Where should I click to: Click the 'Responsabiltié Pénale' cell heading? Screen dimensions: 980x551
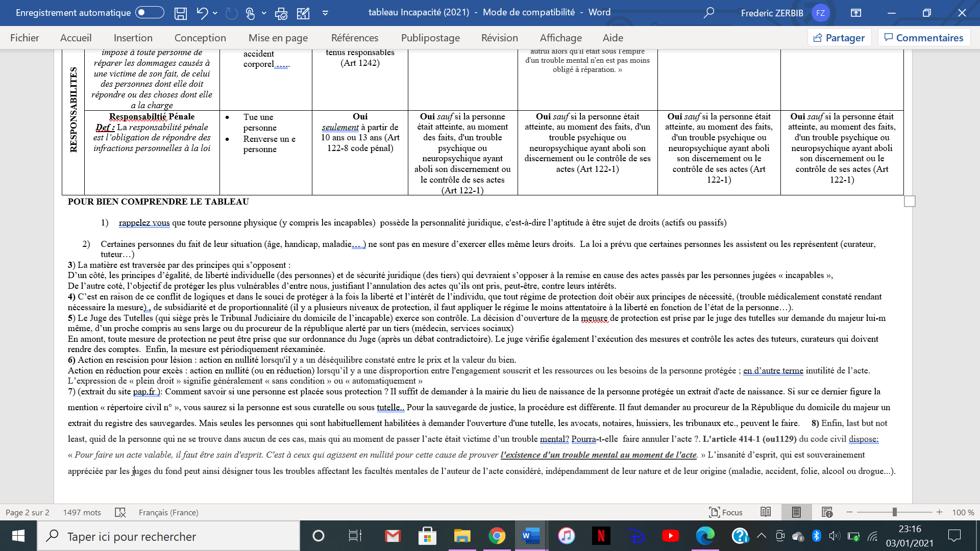coord(152,116)
